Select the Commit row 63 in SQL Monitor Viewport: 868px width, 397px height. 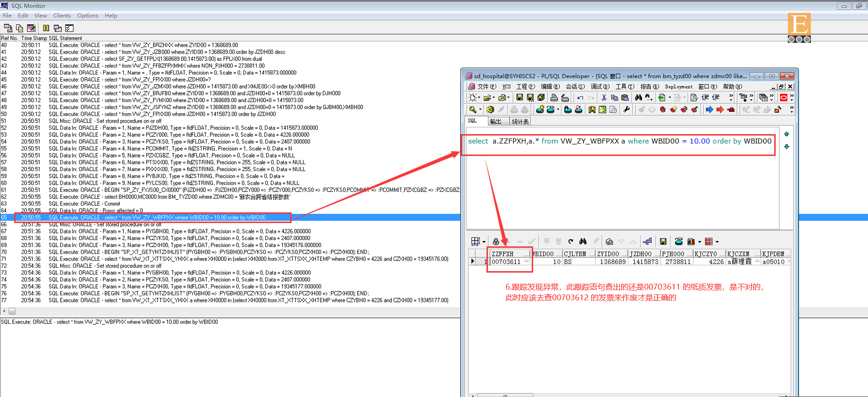click(x=230, y=204)
